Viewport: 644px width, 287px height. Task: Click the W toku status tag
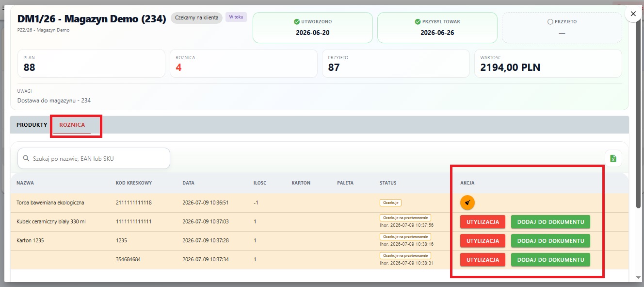[236, 17]
